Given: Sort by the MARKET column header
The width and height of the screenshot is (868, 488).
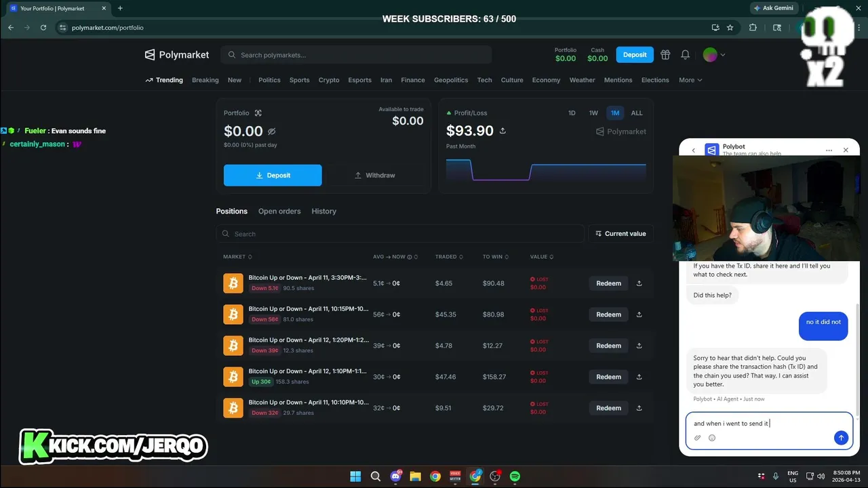Looking at the screenshot, I should tap(237, 257).
